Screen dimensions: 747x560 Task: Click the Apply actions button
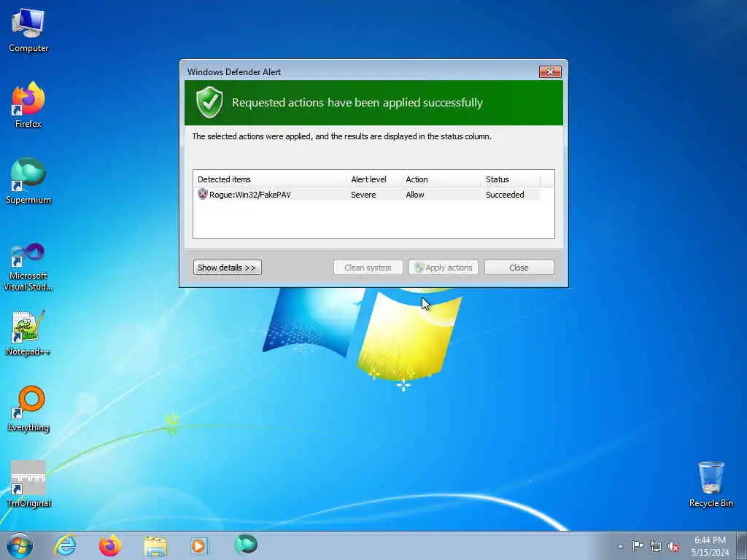[443, 267]
